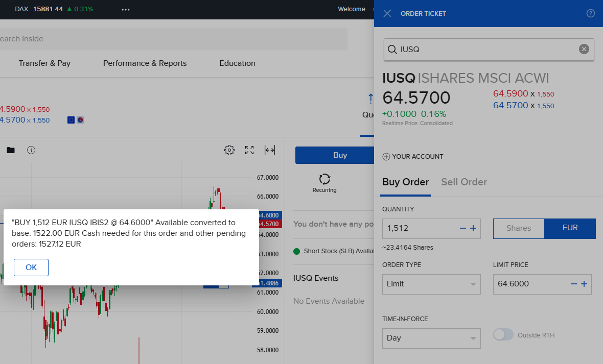The image size is (603, 364).
Task: Click the blue Buy button
Action: (x=335, y=155)
